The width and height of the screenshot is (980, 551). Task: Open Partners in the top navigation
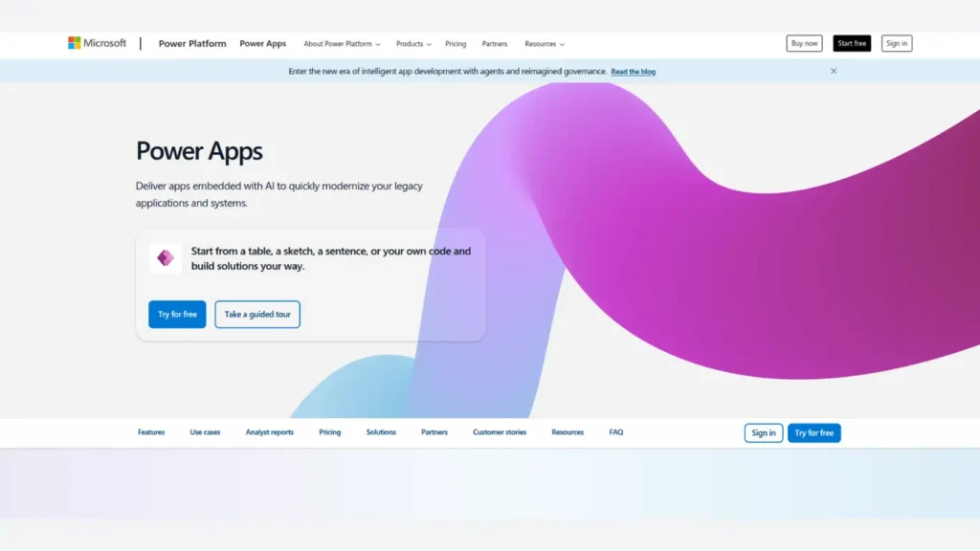point(495,44)
